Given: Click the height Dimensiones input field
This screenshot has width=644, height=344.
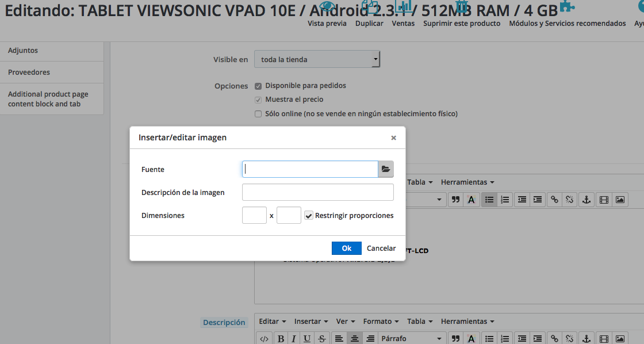Looking at the screenshot, I should tap(289, 215).
